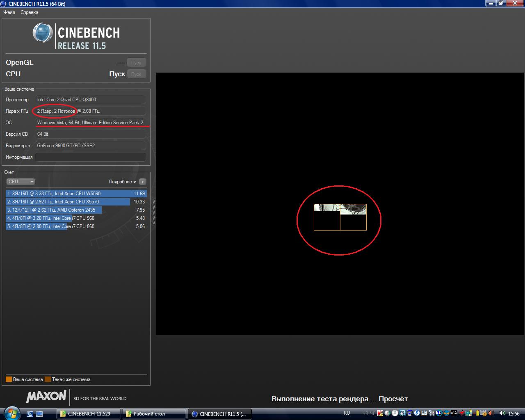Click the Windows Vista OS description field
The height and width of the screenshot is (420, 525).
pos(90,123)
